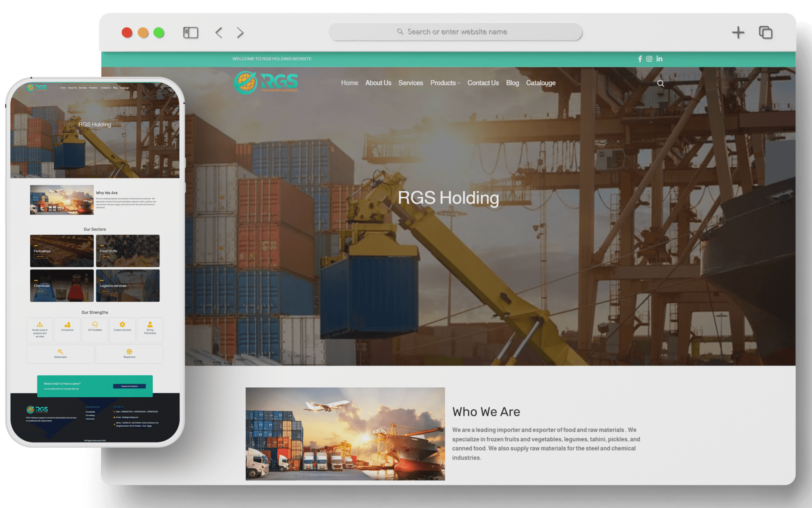812x508 pixels.
Task: Click the Global reach magnifier icon
Action: [x=60, y=351]
